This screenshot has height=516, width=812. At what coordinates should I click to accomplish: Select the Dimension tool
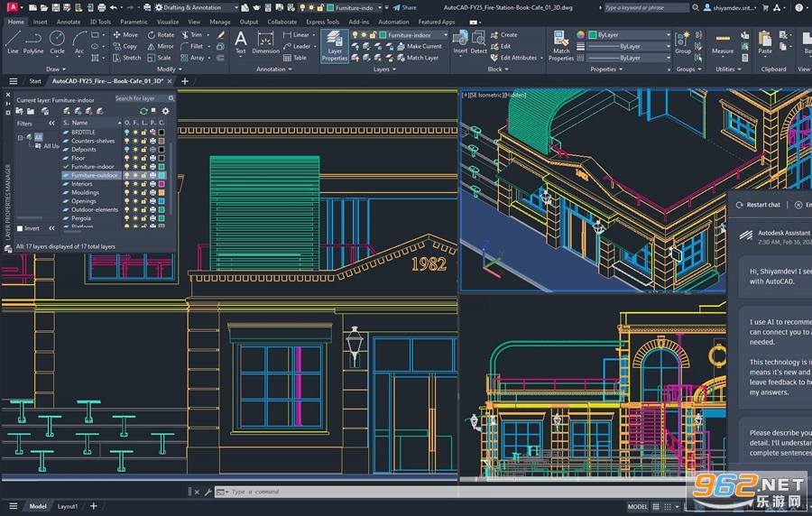[x=265, y=42]
